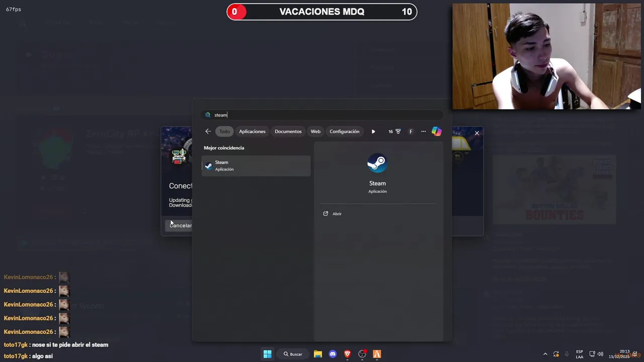Open network settings from the tray
This screenshot has height=362, width=644.
592,354
